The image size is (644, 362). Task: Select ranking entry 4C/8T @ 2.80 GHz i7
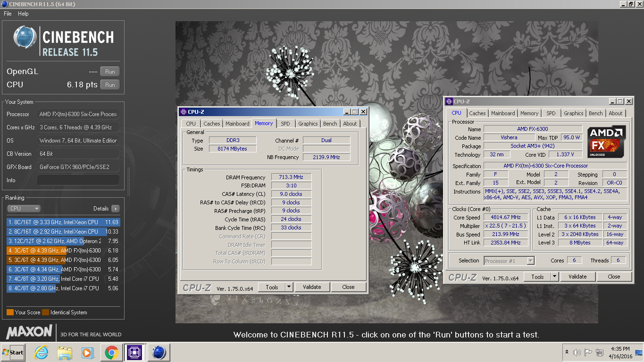(63, 288)
